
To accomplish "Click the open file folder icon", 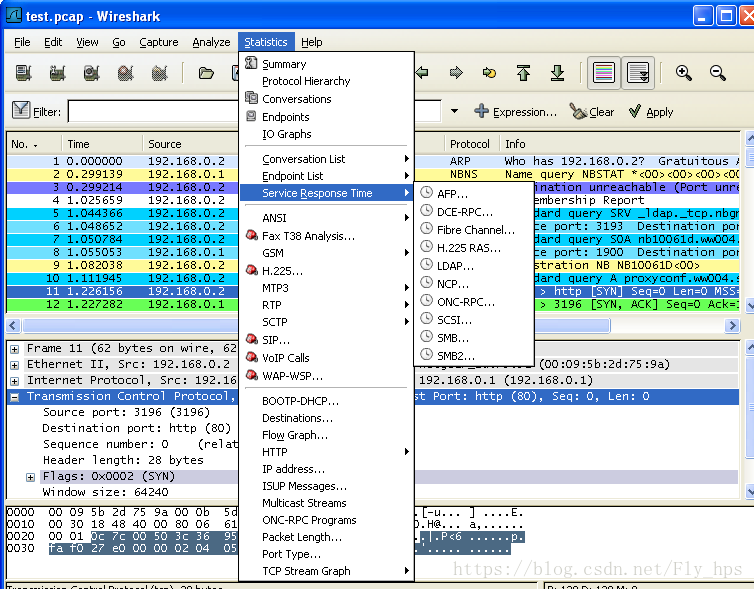I will click(x=206, y=73).
